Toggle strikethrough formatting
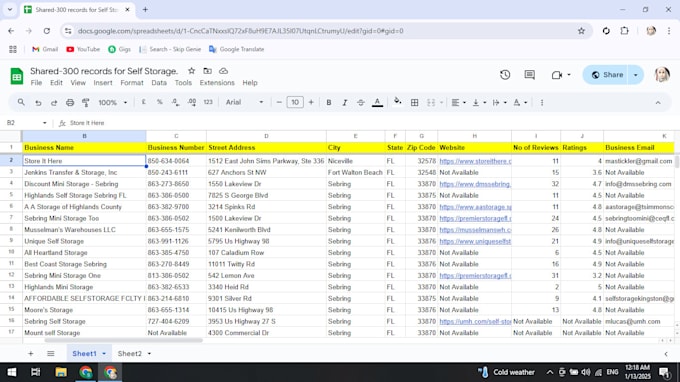This screenshot has height=382, width=680. pos(361,103)
